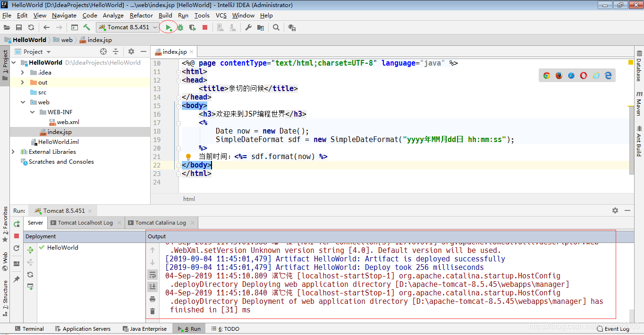The image size is (644, 335).
Task: Click the Edge browser preview icon
Action: (608, 75)
